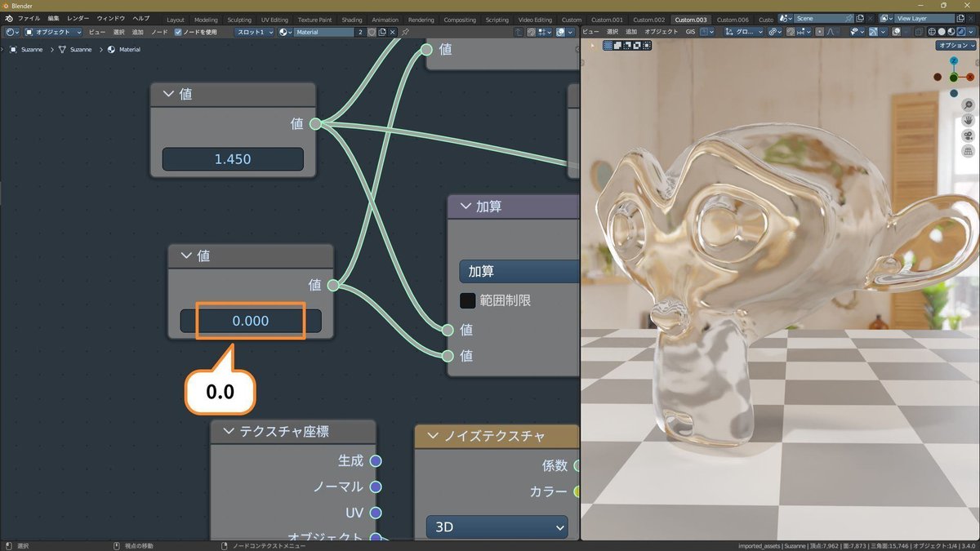Click the node editor snap icon
Viewport: 980px width, 551px height.
coord(531,32)
